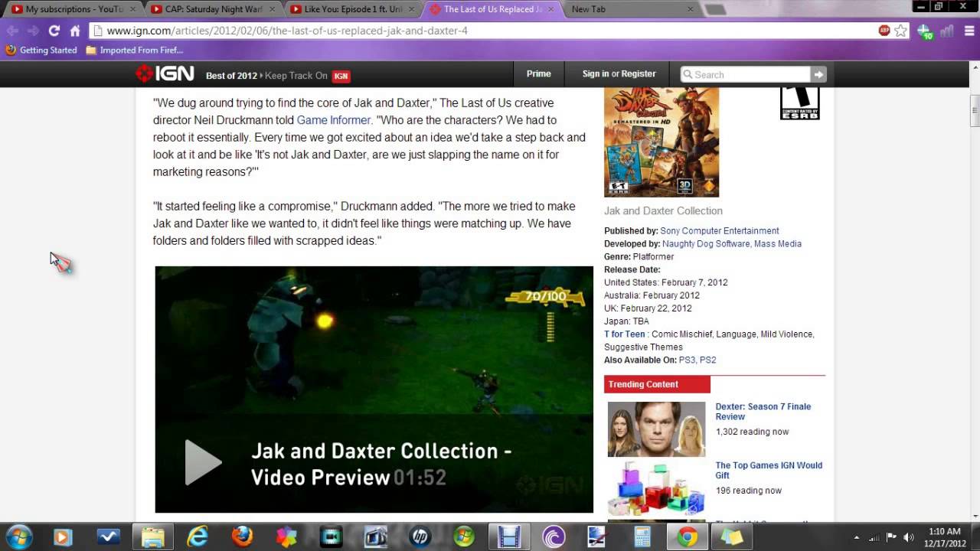
Task: Open The Top Games IGN Would Gift
Action: point(769,470)
